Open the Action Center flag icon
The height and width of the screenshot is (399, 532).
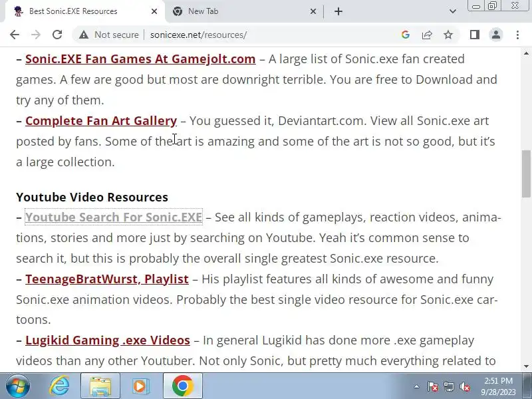pos(433,386)
